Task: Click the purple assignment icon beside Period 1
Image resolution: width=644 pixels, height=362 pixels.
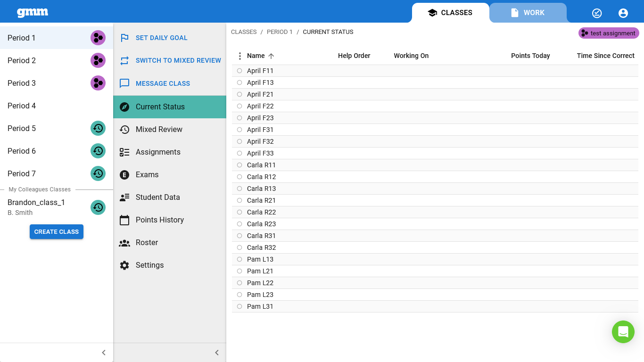Action: 98,38
